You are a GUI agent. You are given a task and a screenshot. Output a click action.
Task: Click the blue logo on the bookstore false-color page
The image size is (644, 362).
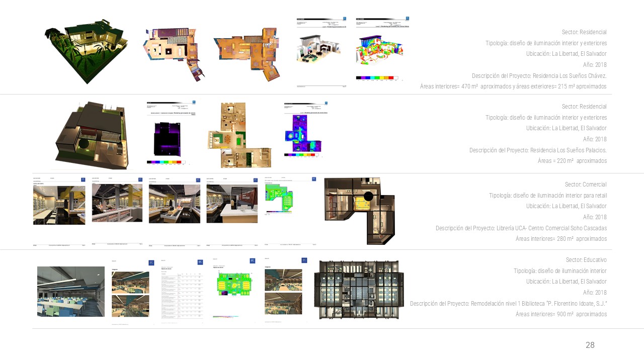[x=314, y=179]
